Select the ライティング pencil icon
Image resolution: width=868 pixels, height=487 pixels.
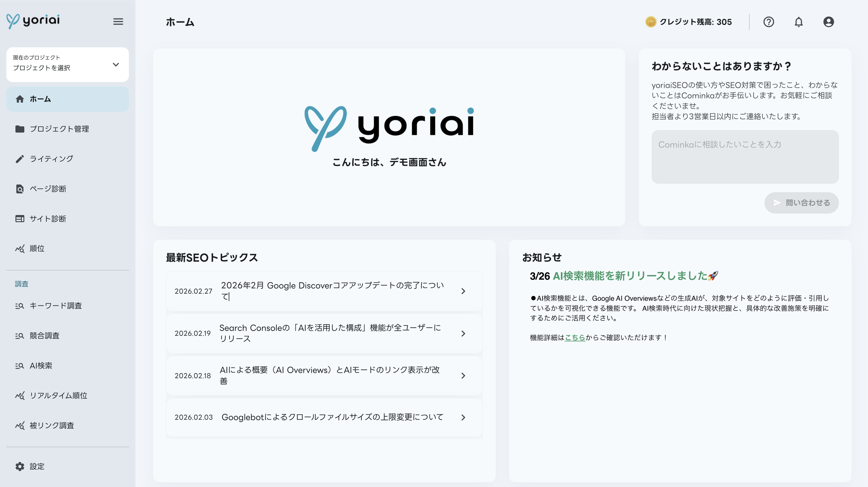pyautogui.click(x=20, y=158)
